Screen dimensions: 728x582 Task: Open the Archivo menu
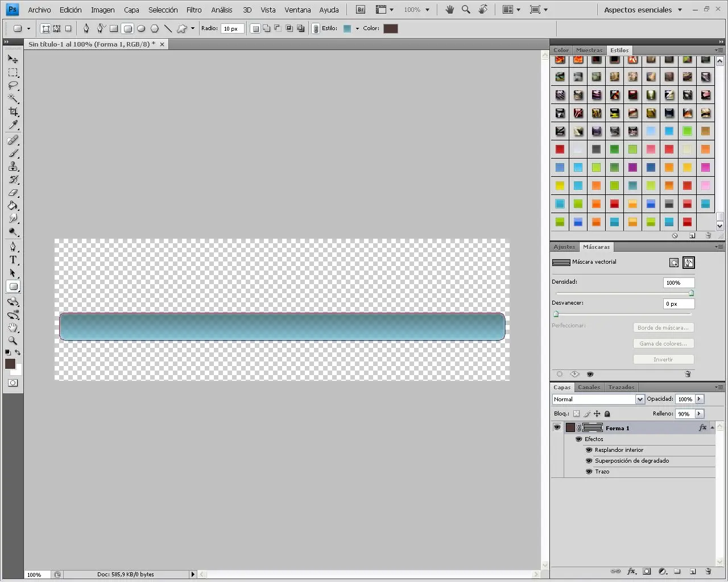point(39,10)
